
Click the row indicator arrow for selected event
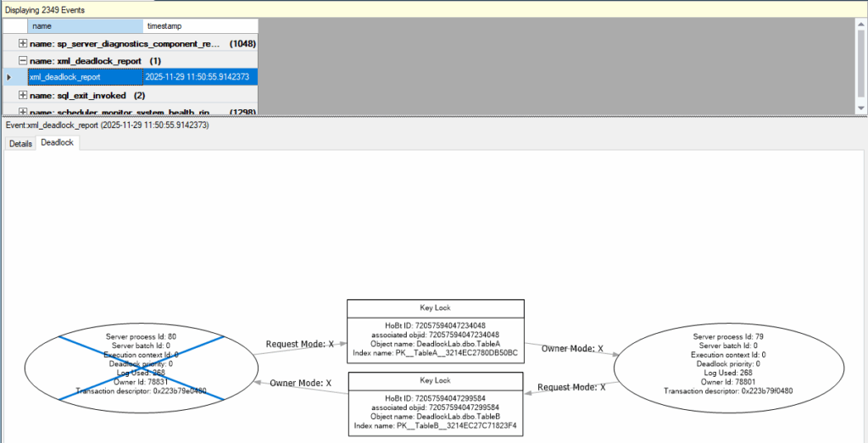pyautogui.click(x=9, y=77)
